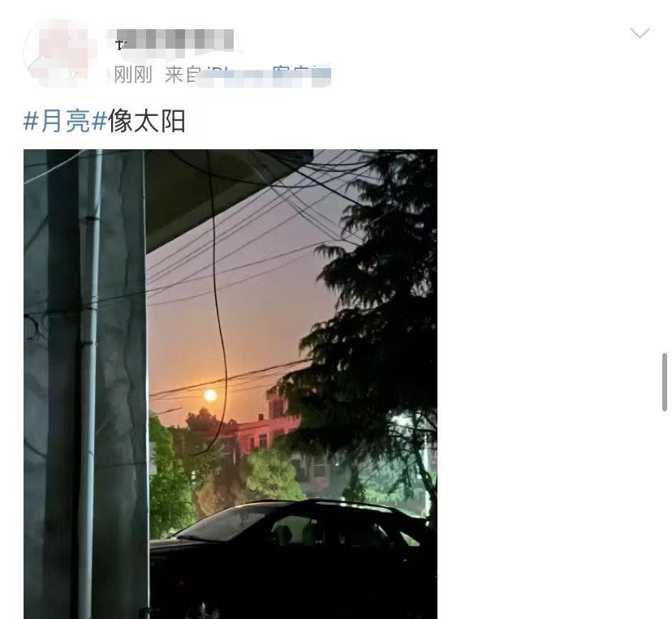Click the blurred text after 来自
This screenshot has height=619, width=672.
pos(264,75)
